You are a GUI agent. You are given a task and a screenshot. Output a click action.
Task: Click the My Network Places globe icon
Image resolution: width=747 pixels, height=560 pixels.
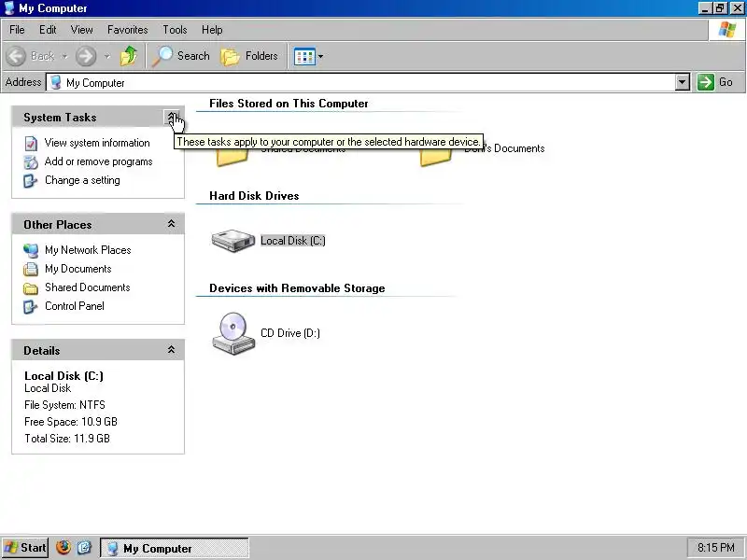click(31, 250)
